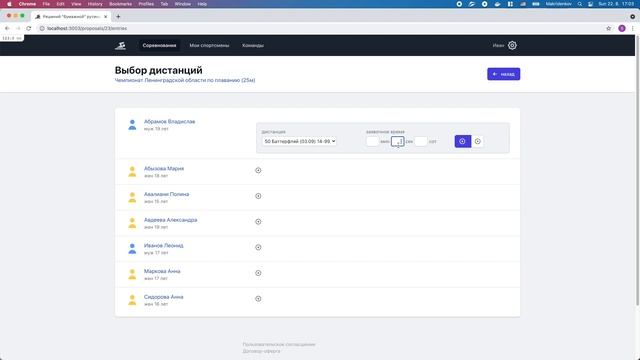Click hundredths entry time field

(421, 141)
